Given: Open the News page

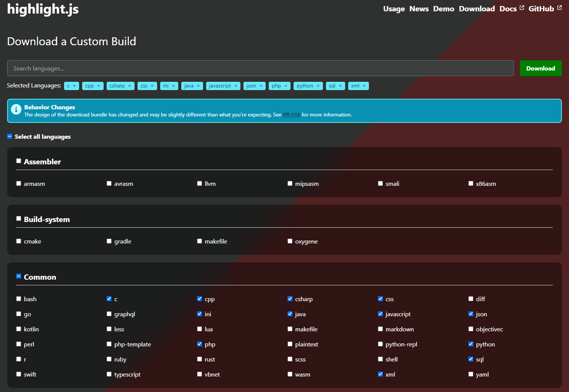Looking at the screenshot, I should tap(419, 9).
